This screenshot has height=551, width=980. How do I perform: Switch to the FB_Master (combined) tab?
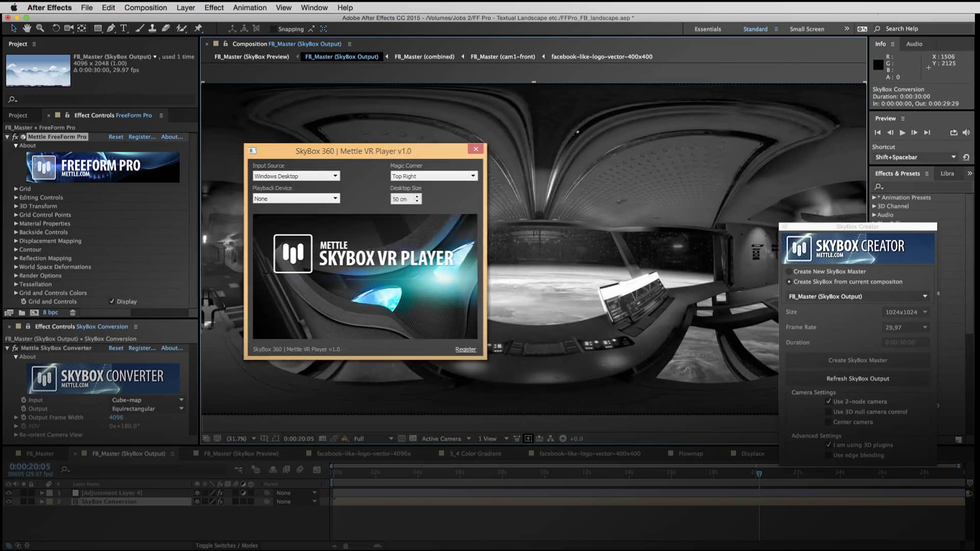424,57
